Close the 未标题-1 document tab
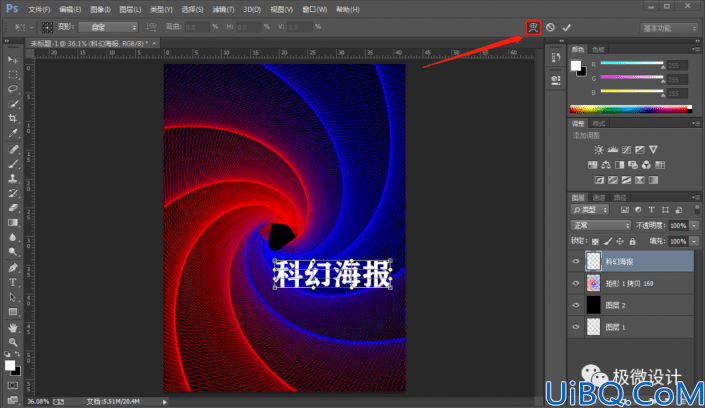The height and width of the screenshot is (408, 705). (154, 43)
